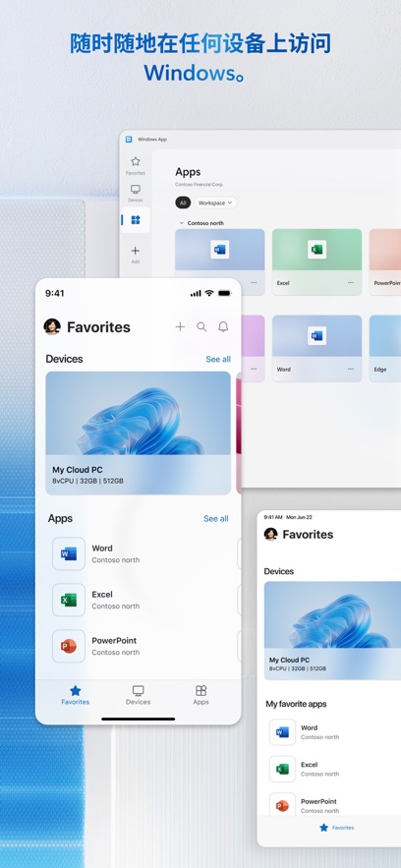This screenshot has width=401, height=868.
Task: Tap the battery icon in phone status bar
Action: pos(224,293)
